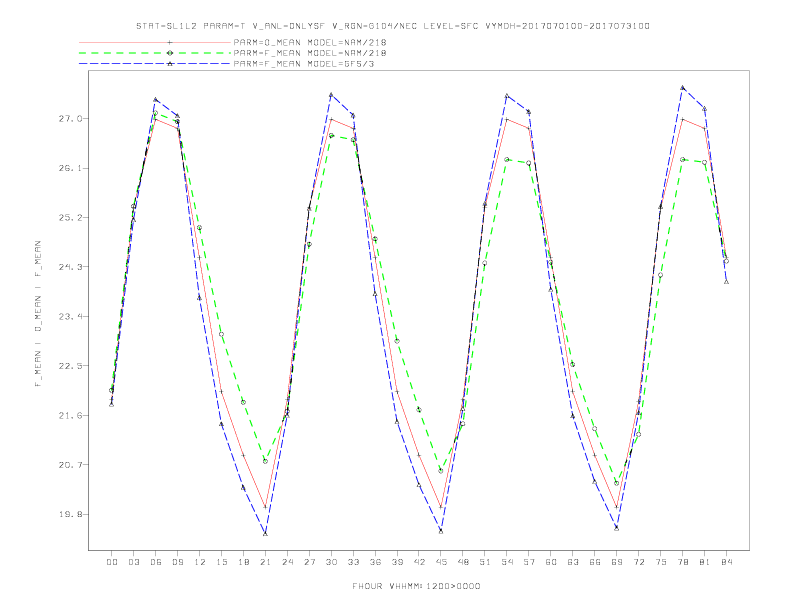Click x-axis tick label 57

click(529, 562)
